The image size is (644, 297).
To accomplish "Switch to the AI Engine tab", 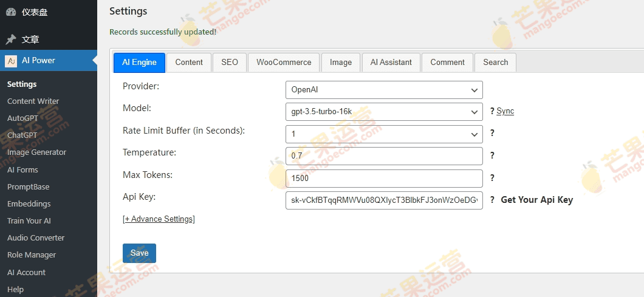I will pyautogui.click(x=139, y=63).
